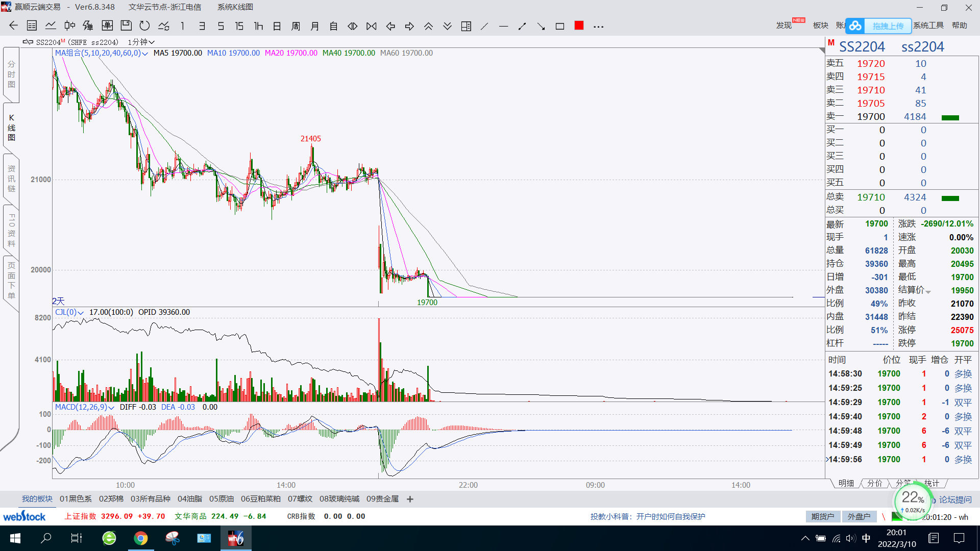Select the down-right arrow drawing tool
The height and width of the screenshot is (551, 980).
[x=541, y=26]
